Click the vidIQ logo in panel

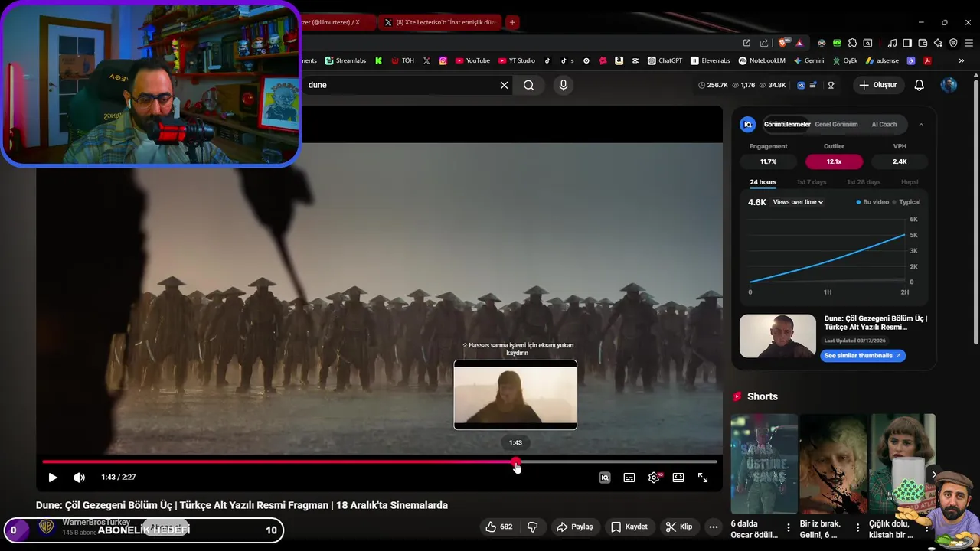click(x=748, y=124)
